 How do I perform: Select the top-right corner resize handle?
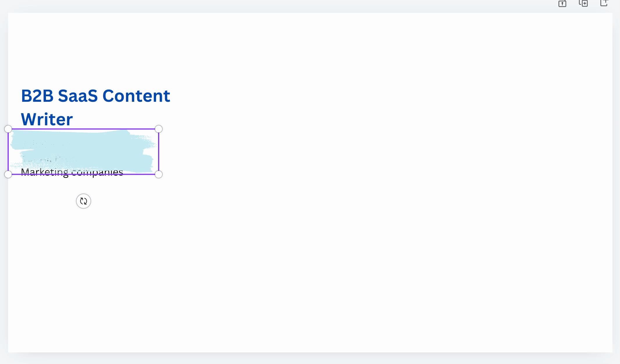(159, 129)
